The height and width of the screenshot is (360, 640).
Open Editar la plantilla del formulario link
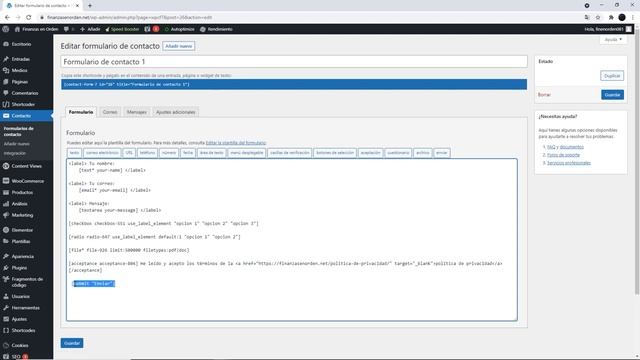pyautogui.click(x=236, y=143)
